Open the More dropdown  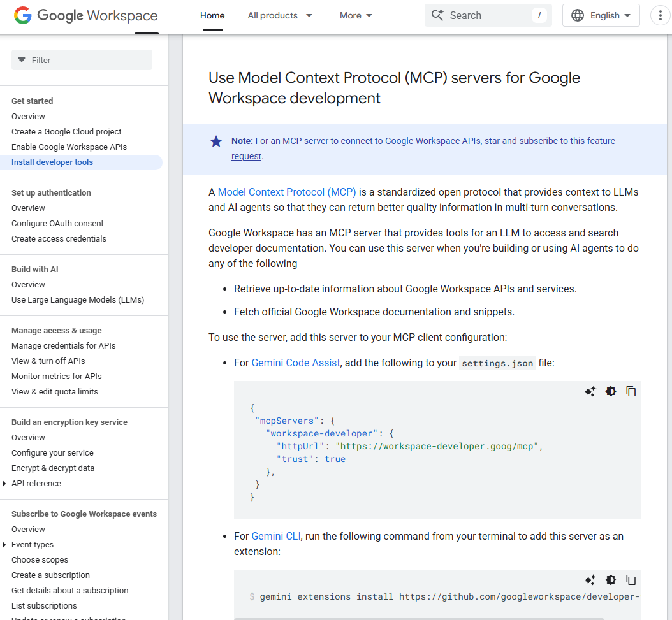click(x=355, y=15)
